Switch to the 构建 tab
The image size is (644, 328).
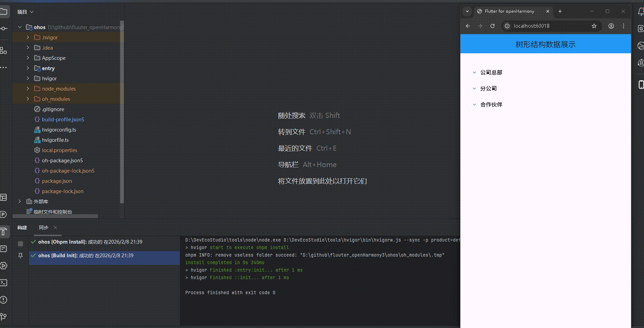point(22,228)
